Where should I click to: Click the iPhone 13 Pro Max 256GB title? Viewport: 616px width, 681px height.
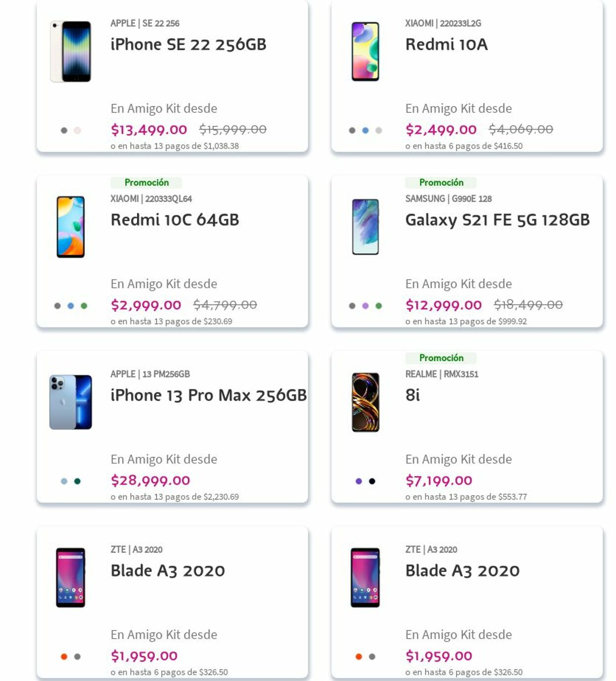click(x=208, y=396)
